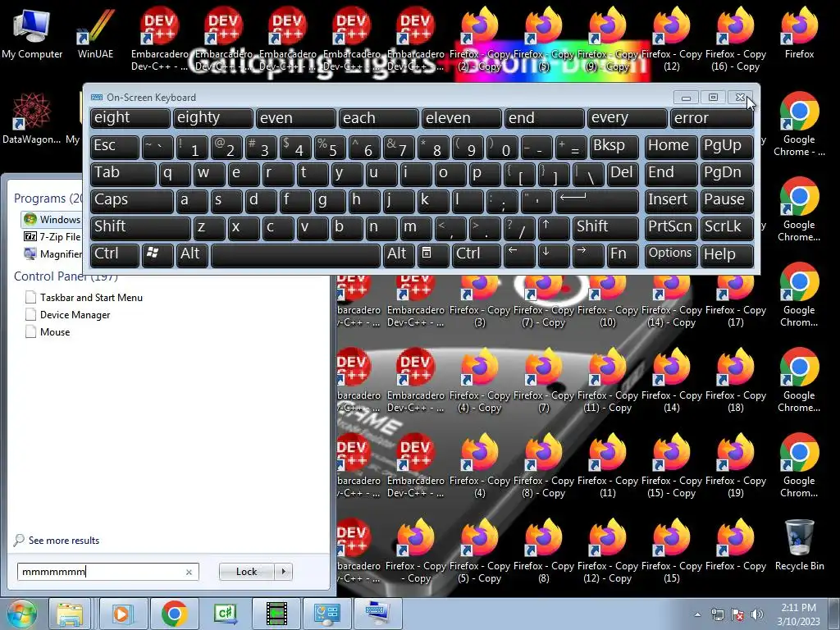Toggle the left Shift key

pos(140,228)
